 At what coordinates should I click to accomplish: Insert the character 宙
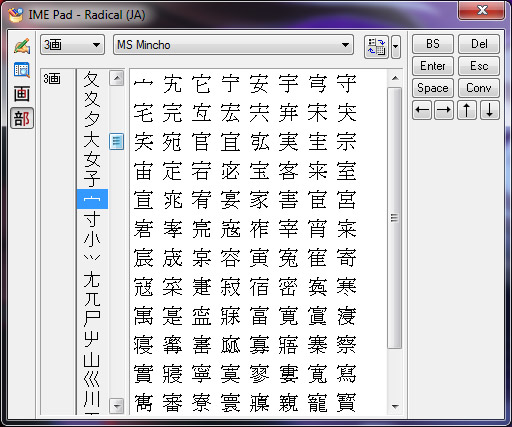[x=143, y=171]
